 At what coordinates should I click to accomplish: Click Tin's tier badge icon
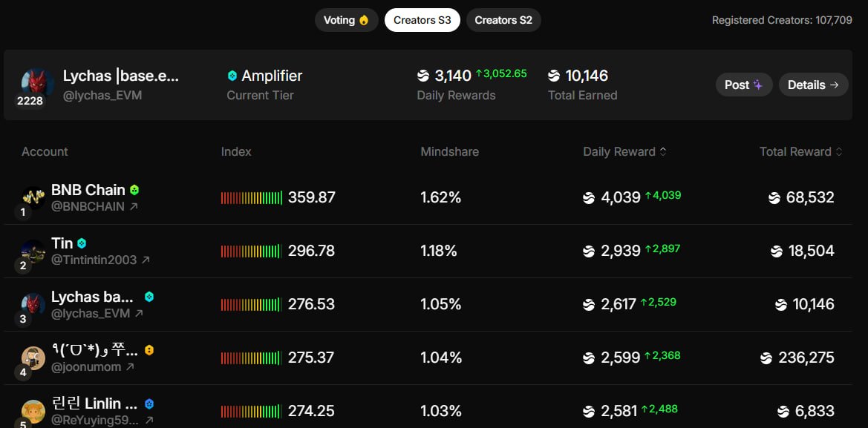pos(82,243)
